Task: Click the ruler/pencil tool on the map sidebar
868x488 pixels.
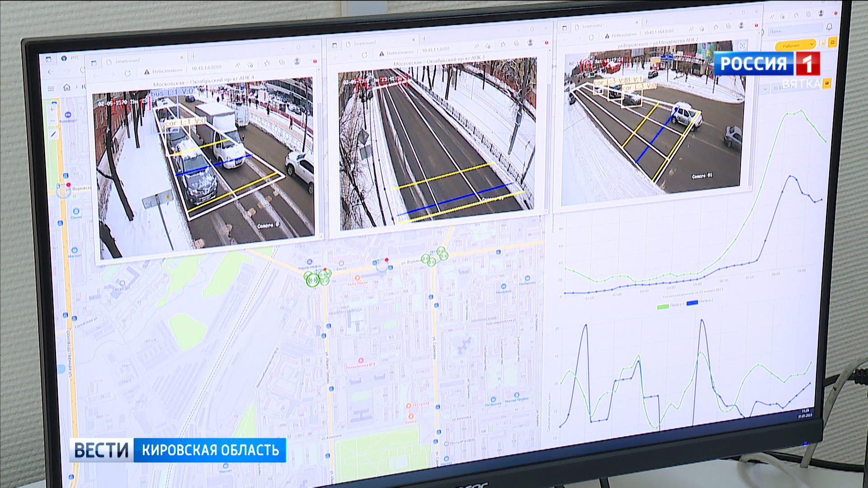Action: pos(53,134)
